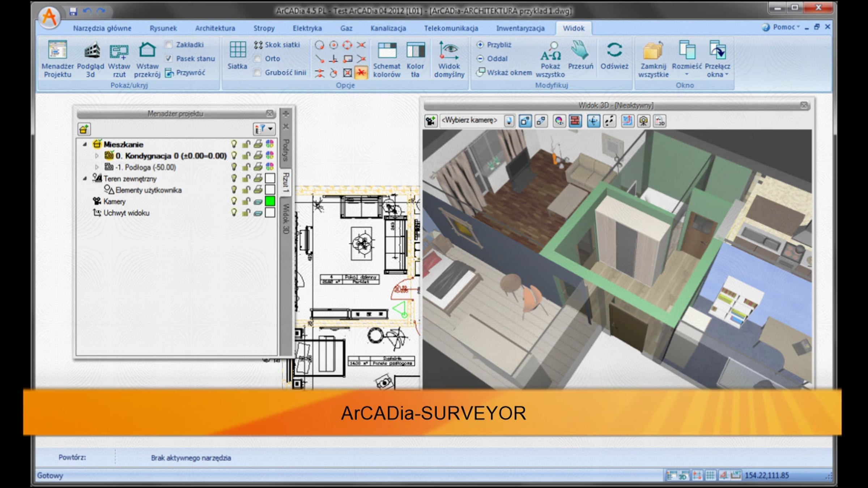868x488 pixels.
Task: Expand the Kondygnacja 0 tree node
Action: point(97,156)
